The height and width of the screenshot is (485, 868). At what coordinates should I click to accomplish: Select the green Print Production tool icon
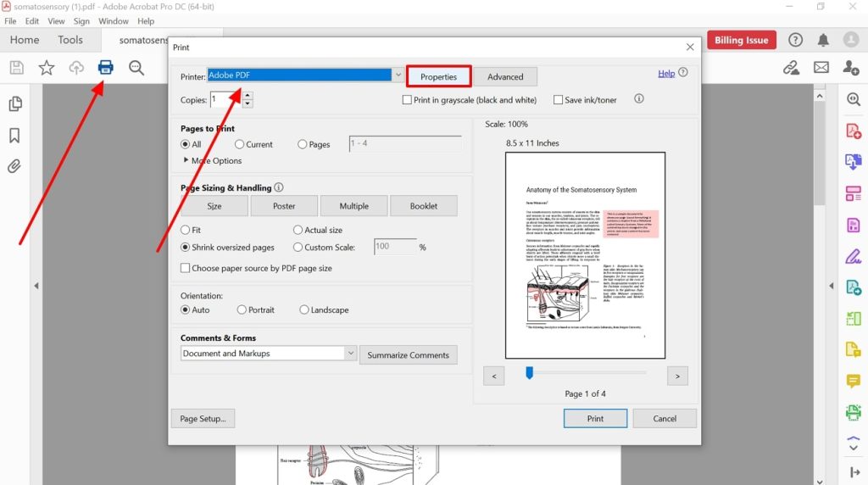coord(854,412)
